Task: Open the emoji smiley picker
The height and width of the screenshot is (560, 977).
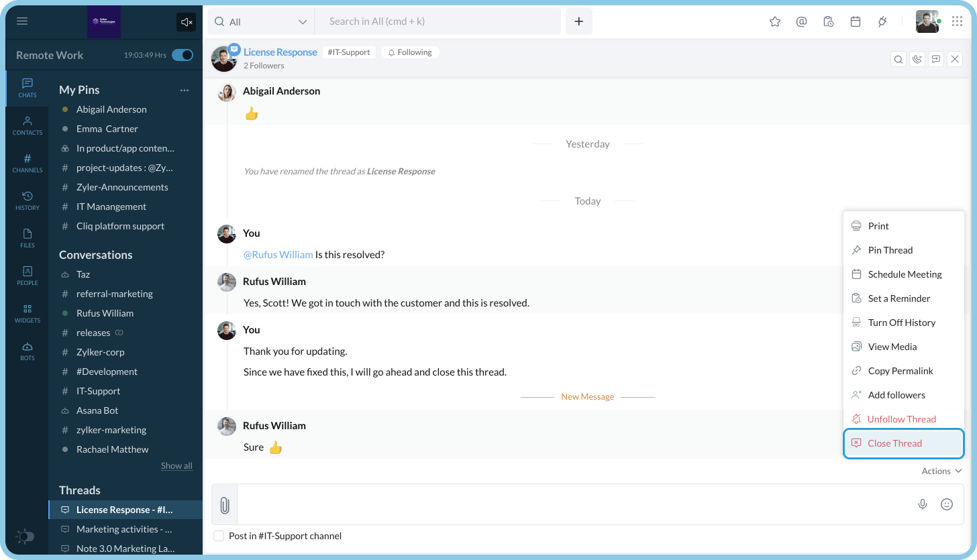Action: (947, 504)
